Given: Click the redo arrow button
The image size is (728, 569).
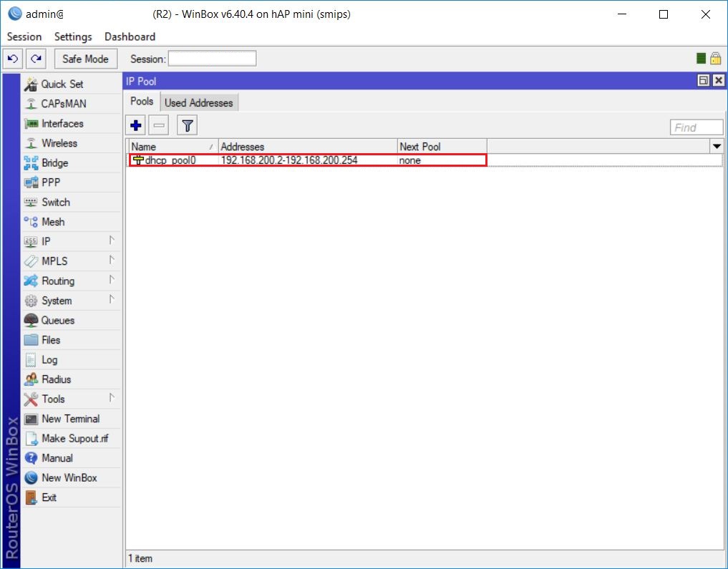Looking at the screenshot, I should (x=36, y=59).
